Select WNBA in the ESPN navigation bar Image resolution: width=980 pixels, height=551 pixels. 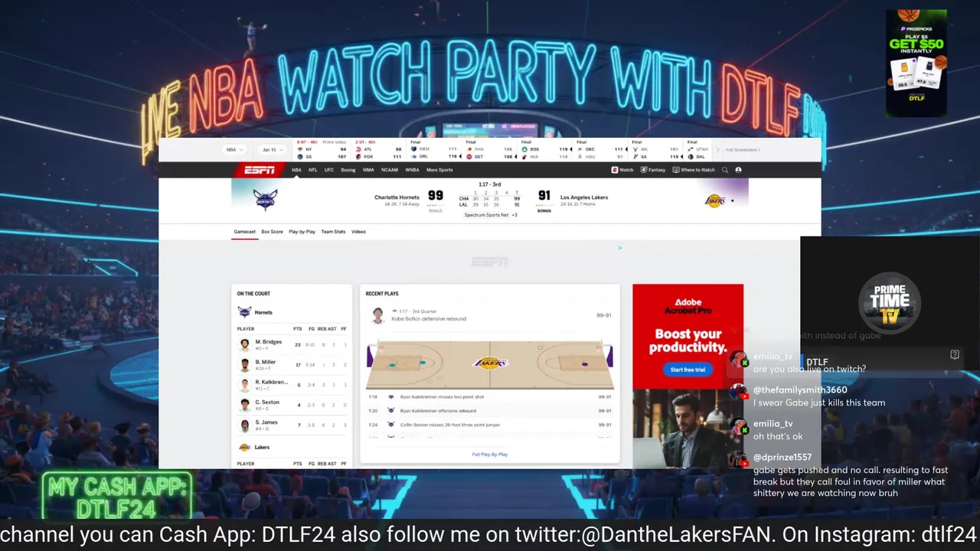pyautogui.click(x=412, y=170)
